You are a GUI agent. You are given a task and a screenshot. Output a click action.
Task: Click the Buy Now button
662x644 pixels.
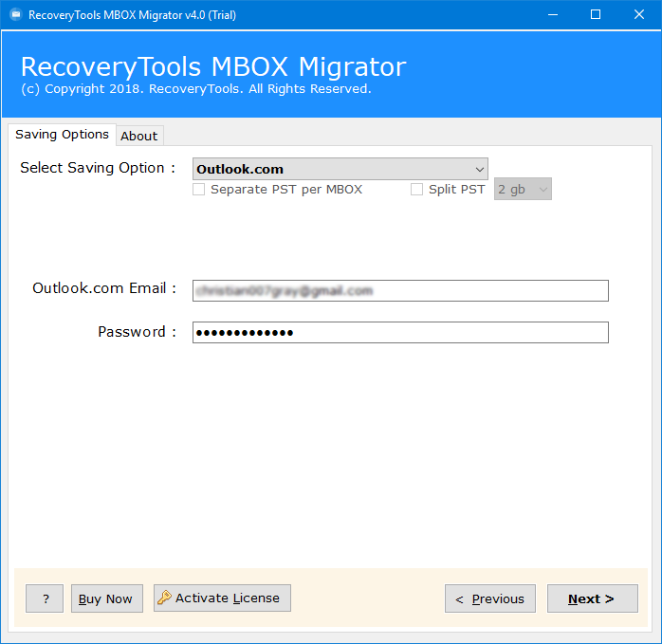coord(107,598)
